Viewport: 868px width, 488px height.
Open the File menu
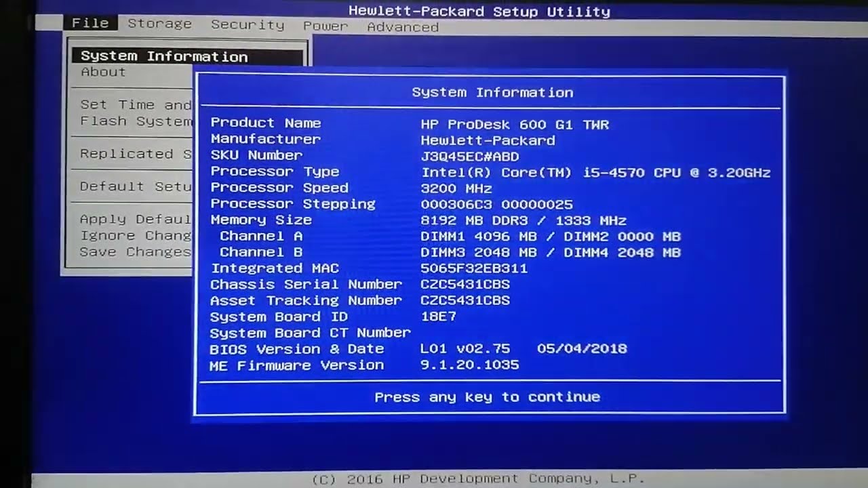(x=90, y=23)
